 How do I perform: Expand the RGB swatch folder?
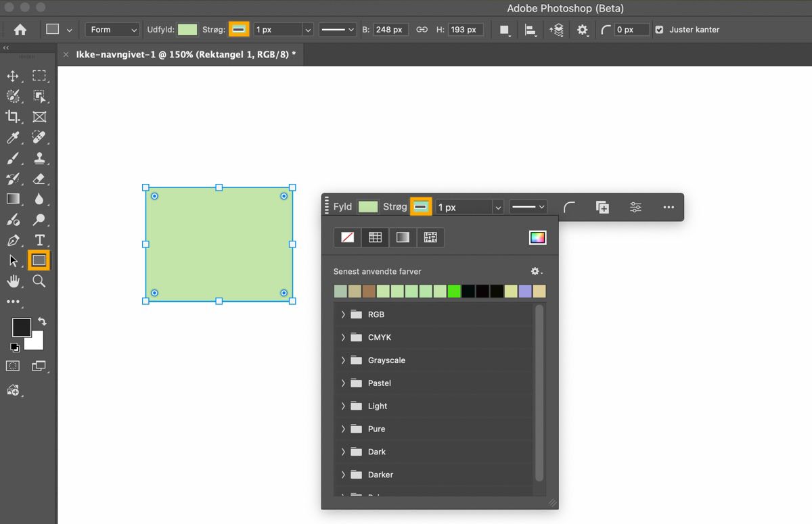point(343,314)
